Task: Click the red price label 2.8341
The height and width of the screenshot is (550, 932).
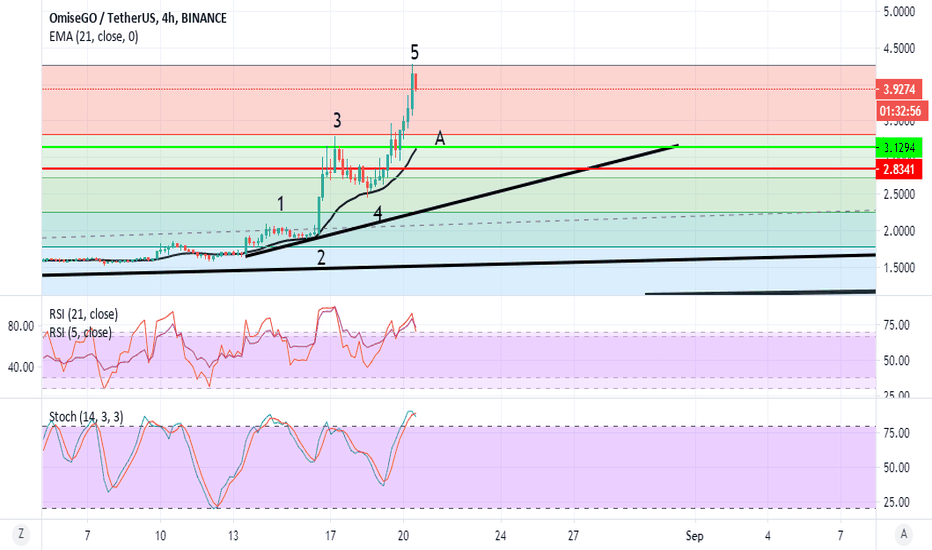Action: (x=899, y=169)
